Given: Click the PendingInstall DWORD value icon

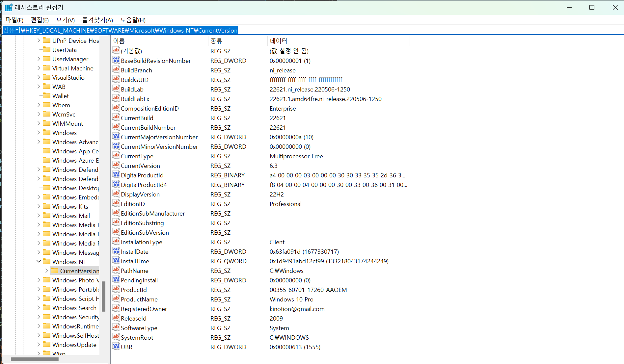Looking at the screenshot, I should coord(116,280).
